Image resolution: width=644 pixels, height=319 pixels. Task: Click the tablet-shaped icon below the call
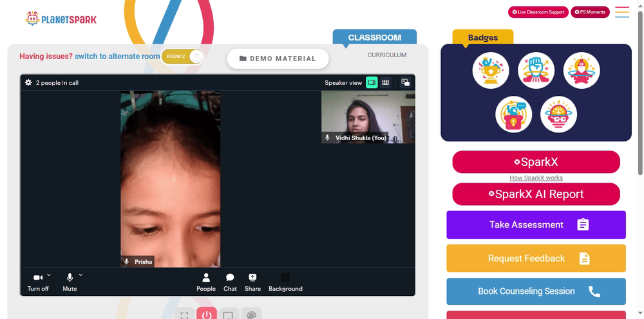click(x=229, y=314)
